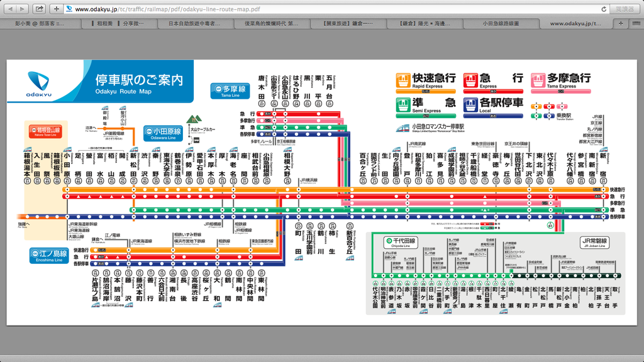Go back using the back arrow
644x362 pixels.
coord(10,9)
